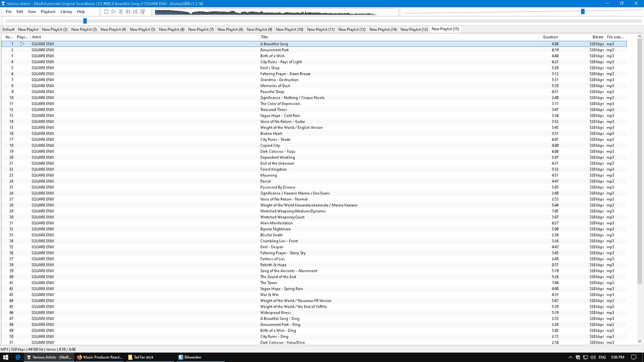Switch to the Music Producer React Firefox window

point(100,357)
